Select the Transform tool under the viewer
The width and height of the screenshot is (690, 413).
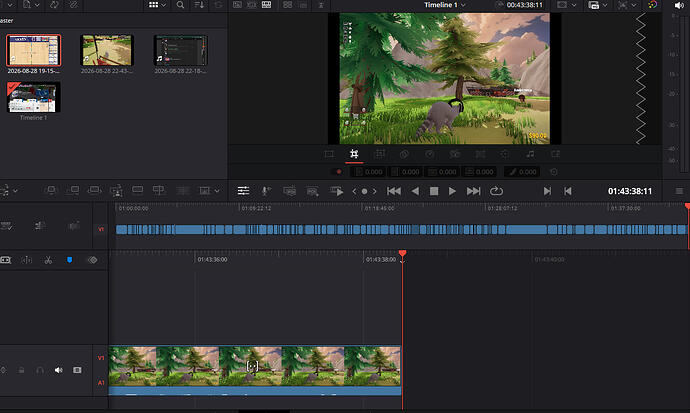tap(329, 154)
